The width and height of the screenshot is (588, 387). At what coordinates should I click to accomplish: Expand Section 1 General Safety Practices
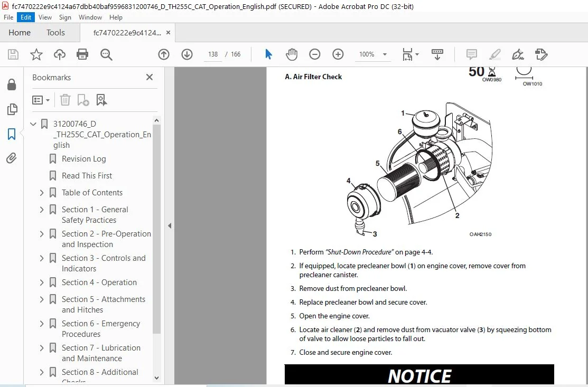point(42,210)
